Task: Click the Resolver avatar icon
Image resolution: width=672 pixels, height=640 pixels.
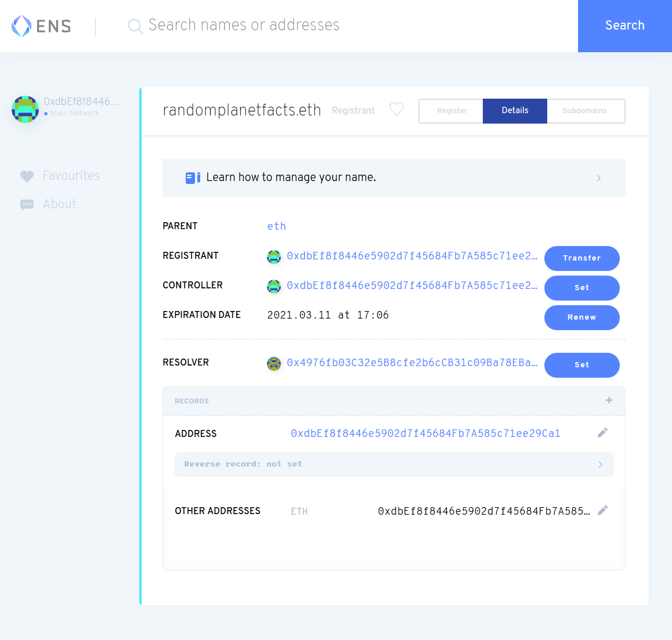Action: [x=274, y=363]
